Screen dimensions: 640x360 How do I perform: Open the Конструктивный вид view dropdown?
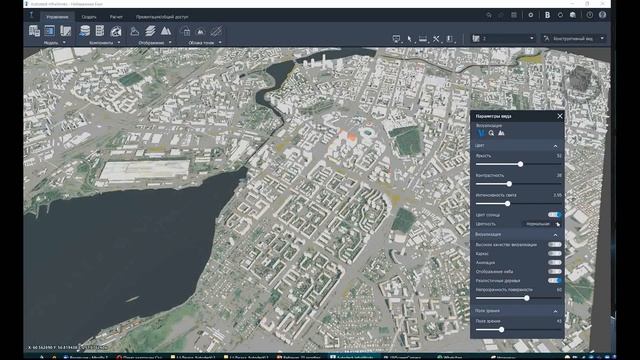(x=573, y=38)
